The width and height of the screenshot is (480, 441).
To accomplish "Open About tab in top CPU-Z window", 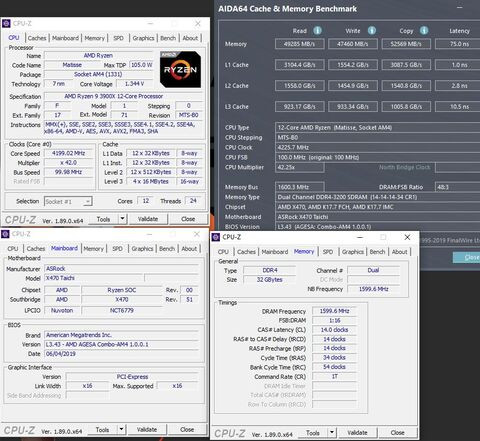I will 190,38.
